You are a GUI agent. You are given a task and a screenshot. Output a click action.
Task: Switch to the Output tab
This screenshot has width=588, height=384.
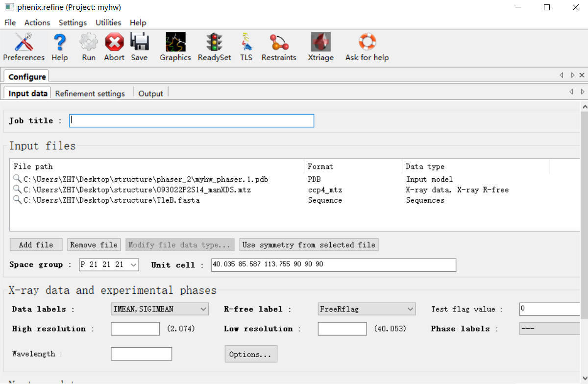tap(150, 93)
